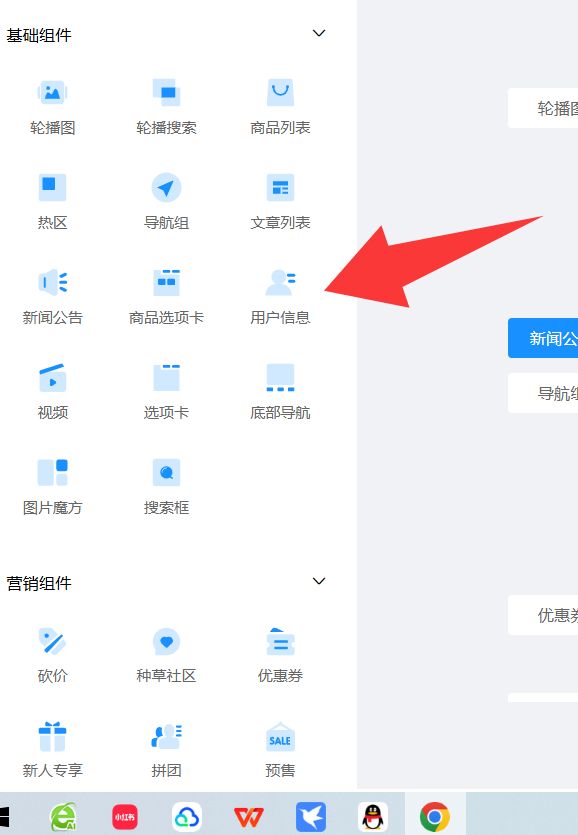
Task: Click the 新闻公告 megaphone icon
Action: point(52,282)
